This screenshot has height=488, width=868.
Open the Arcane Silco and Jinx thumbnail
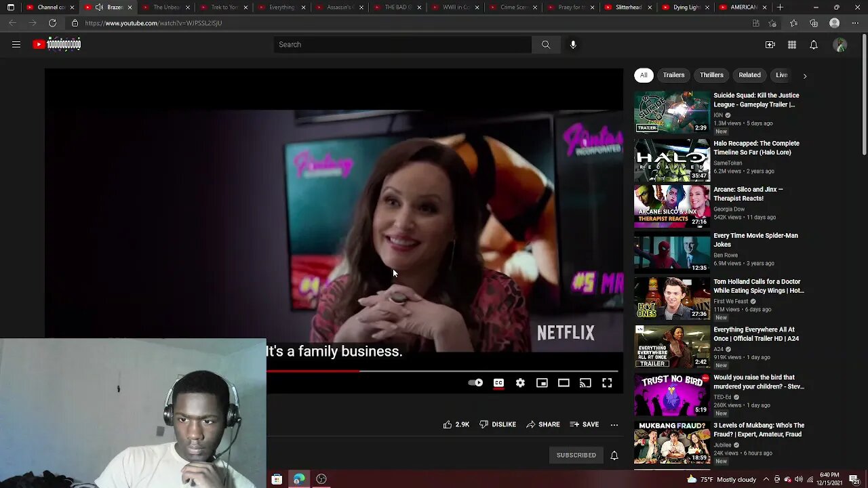coord(672,206)
